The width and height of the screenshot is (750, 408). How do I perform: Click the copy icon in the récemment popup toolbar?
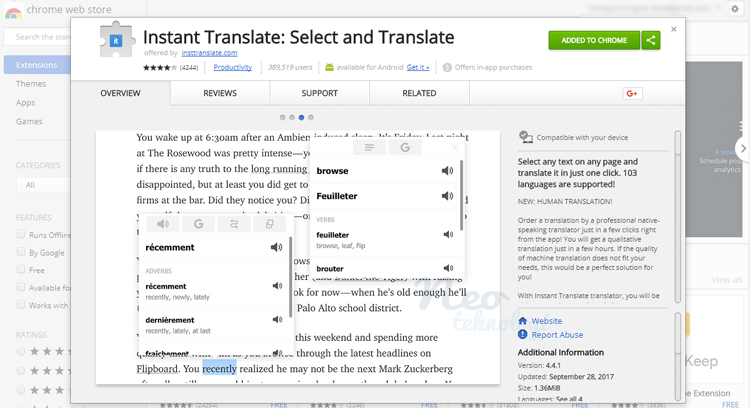click(269, 223)
